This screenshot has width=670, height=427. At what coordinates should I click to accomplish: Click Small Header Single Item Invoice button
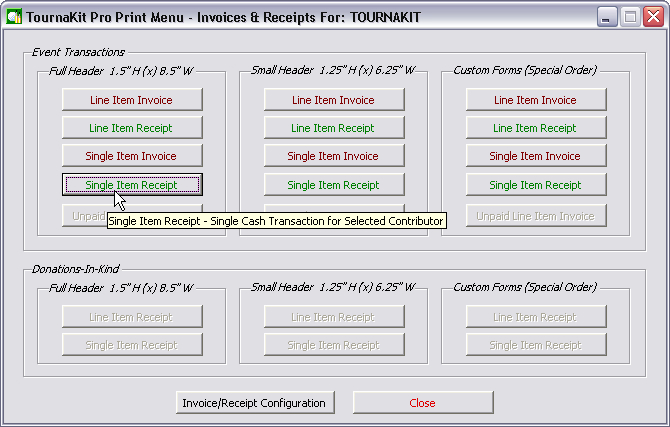(334, 156)
